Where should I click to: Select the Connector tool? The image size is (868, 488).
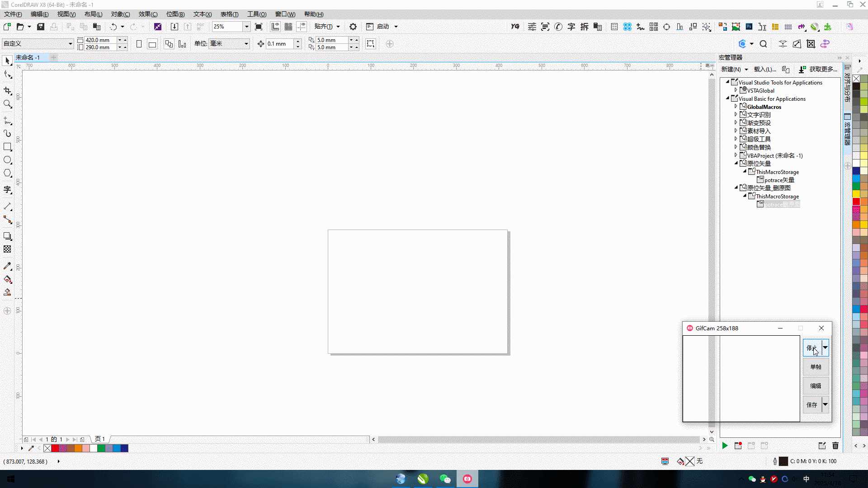coord(7,220)
